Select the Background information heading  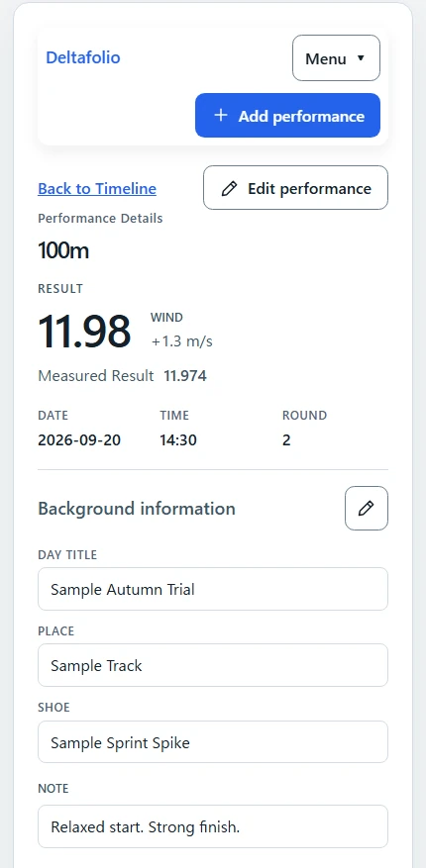(x=137, y=509)
